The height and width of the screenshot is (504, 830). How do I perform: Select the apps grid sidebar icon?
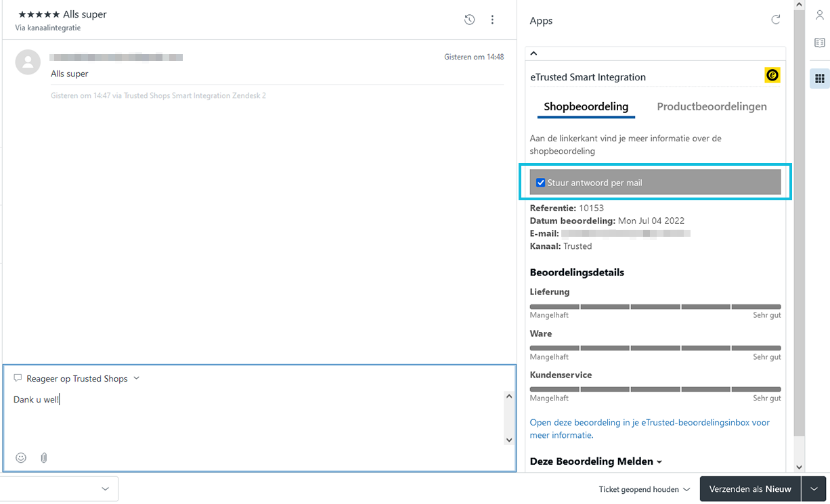tap(820, 78)
